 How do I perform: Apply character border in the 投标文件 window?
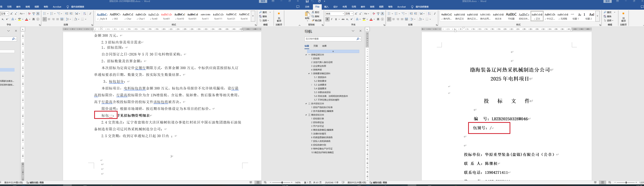click(382, 14)
